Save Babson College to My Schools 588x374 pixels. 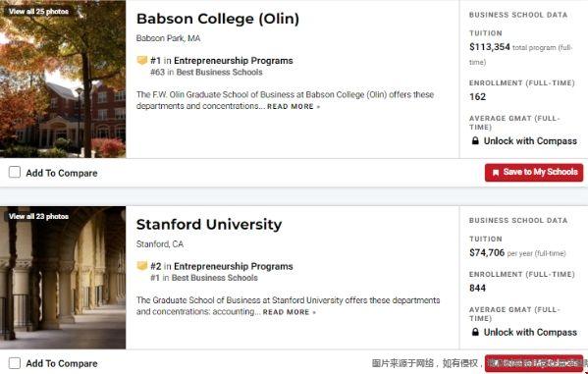pos(534,173)
